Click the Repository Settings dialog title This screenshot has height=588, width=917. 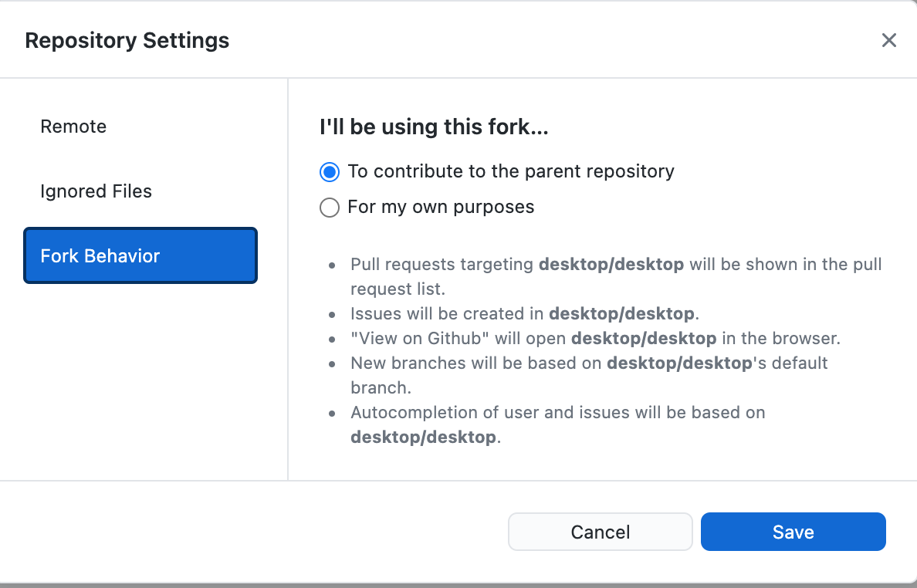pos(127,40)
